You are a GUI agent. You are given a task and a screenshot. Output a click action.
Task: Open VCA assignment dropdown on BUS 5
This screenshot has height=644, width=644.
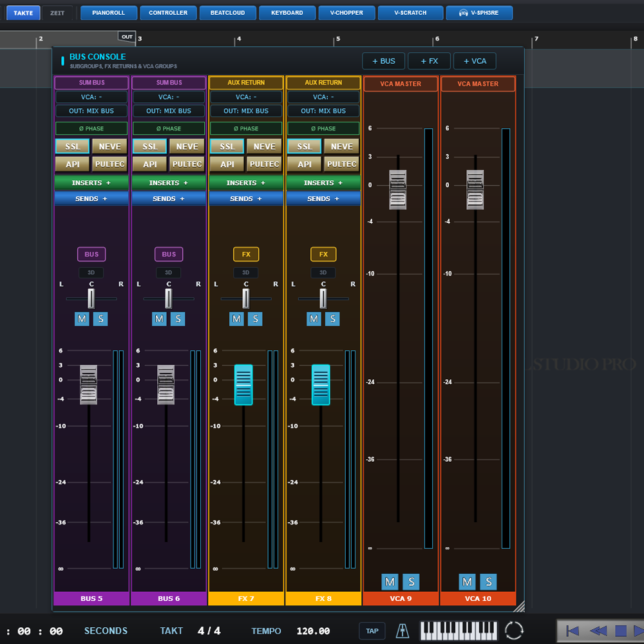91,97
